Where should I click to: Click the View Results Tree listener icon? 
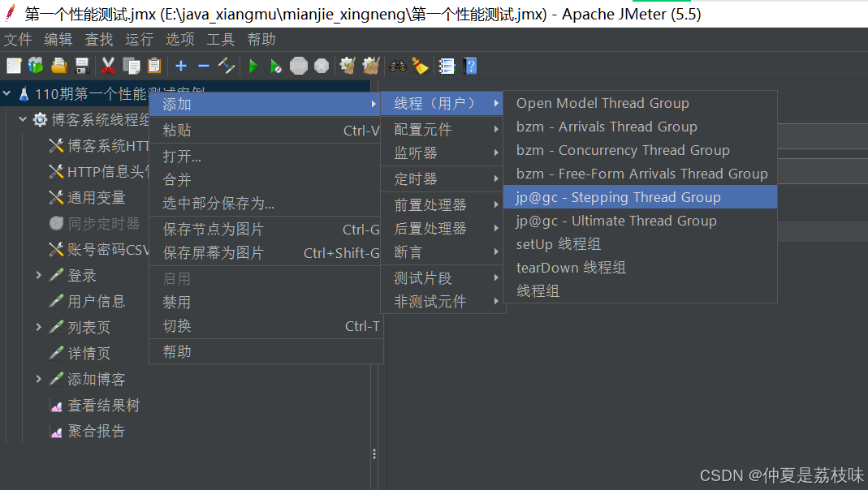(56, 406)
